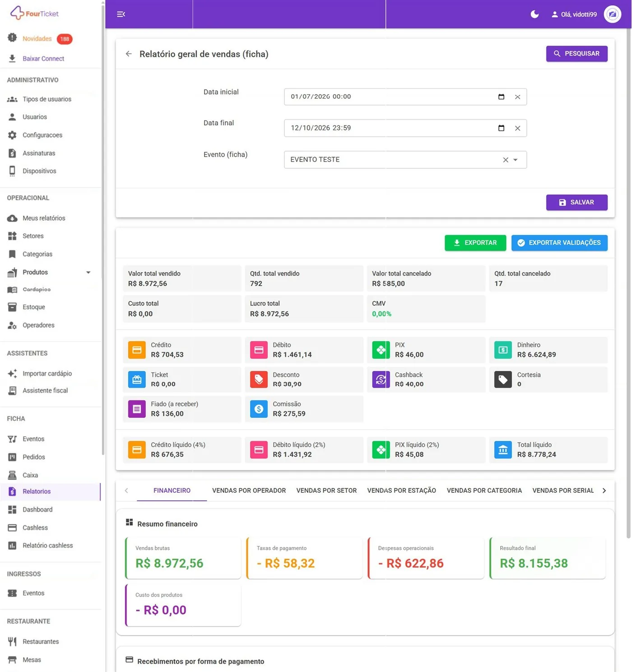Open calendar picker for Data inicial
Screen dimensions: 632x672
coord(501,97)
